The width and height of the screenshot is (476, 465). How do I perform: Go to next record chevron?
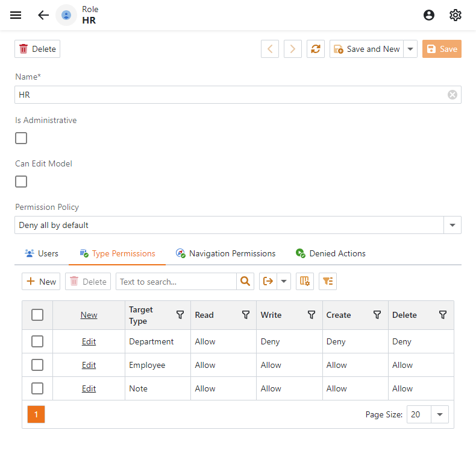click(x=293, y=49)
